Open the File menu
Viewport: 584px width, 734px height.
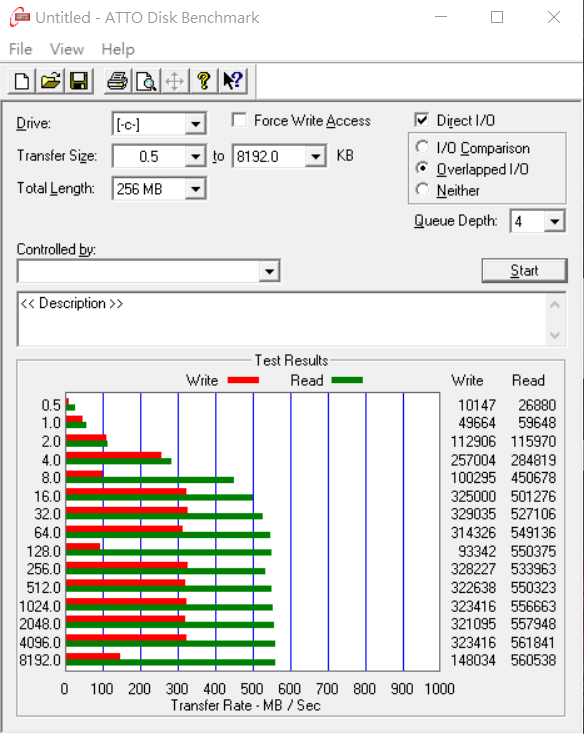tap(21, 49)
